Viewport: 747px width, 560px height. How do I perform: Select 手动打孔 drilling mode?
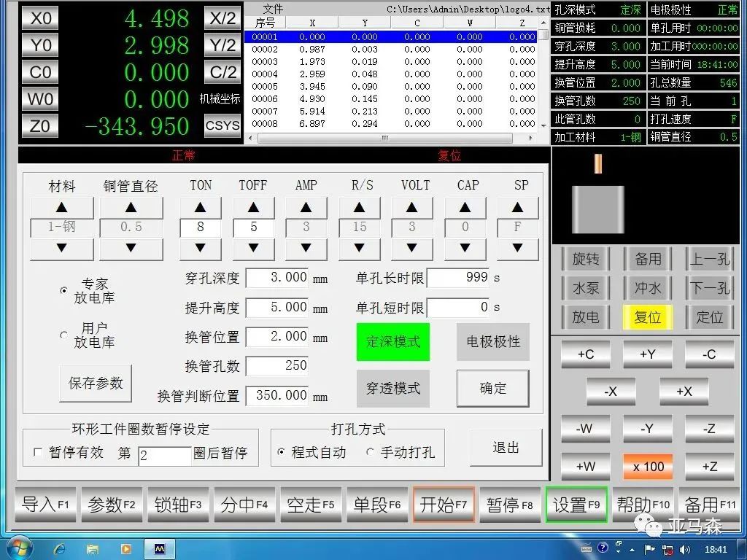pos(370,452)
